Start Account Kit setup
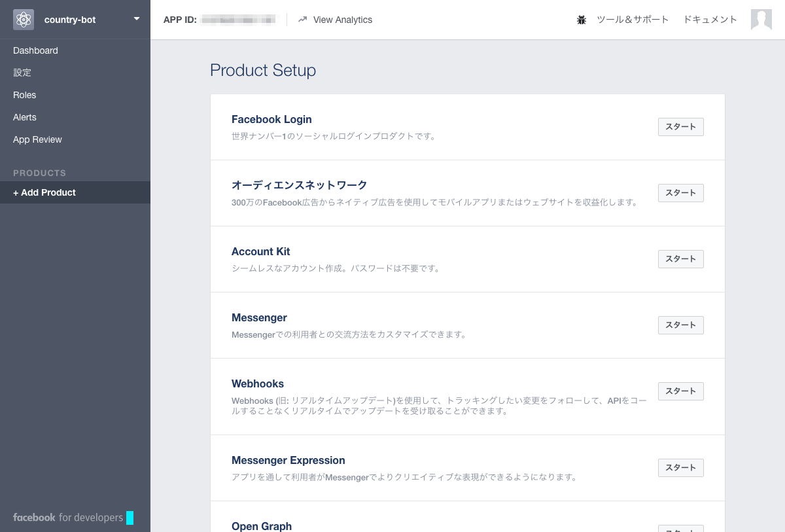The image size is (785, 532). (x=680, y=259)
